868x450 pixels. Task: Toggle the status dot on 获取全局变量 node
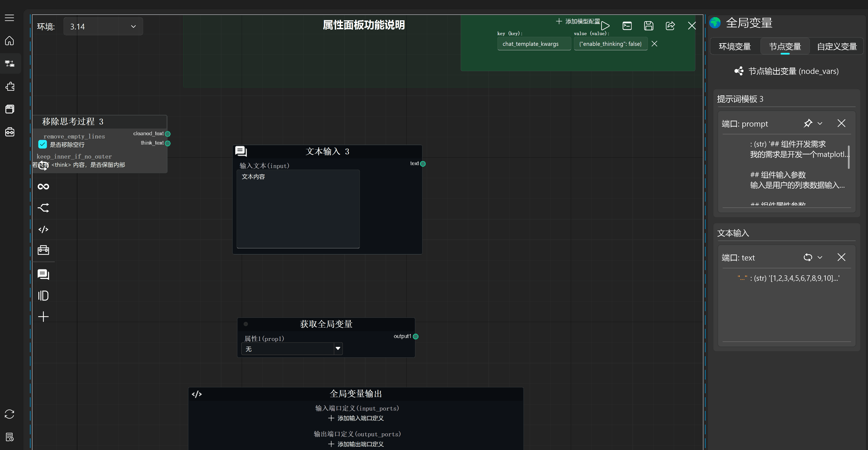pyautogui.click(x=246, y=324)
